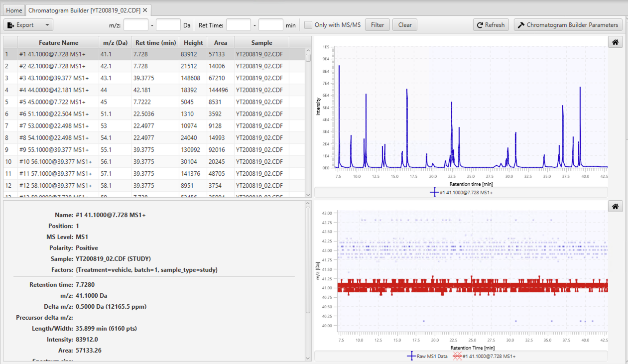Close the Chromatogram Builder tab
The width and height of the screenshot is (628, 364).
(x=145, y=10)
